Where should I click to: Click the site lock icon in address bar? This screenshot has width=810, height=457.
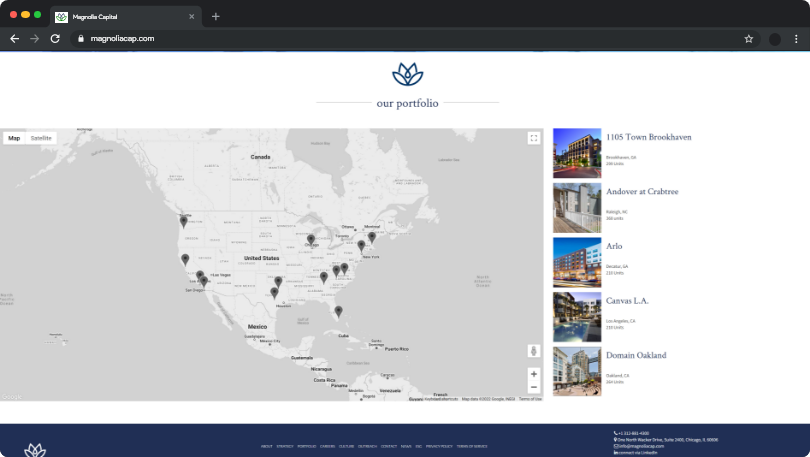[x=81, y=39]
